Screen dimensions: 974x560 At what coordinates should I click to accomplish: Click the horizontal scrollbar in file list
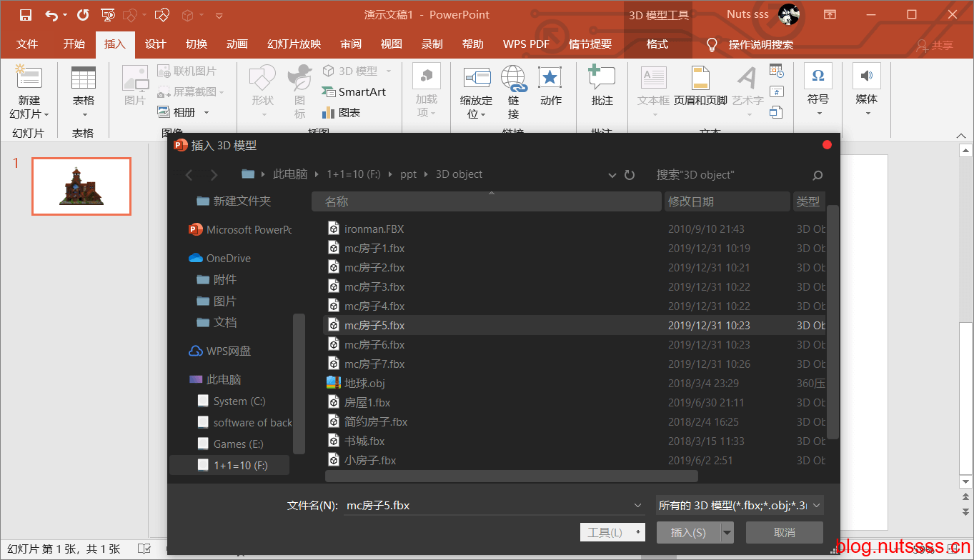[511, 476]
